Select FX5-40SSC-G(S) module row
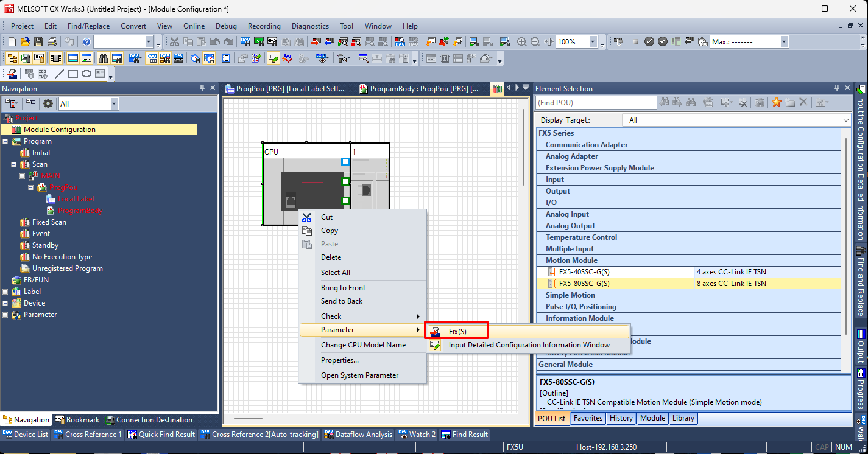The image size is (868, 454). click(688, 272)
